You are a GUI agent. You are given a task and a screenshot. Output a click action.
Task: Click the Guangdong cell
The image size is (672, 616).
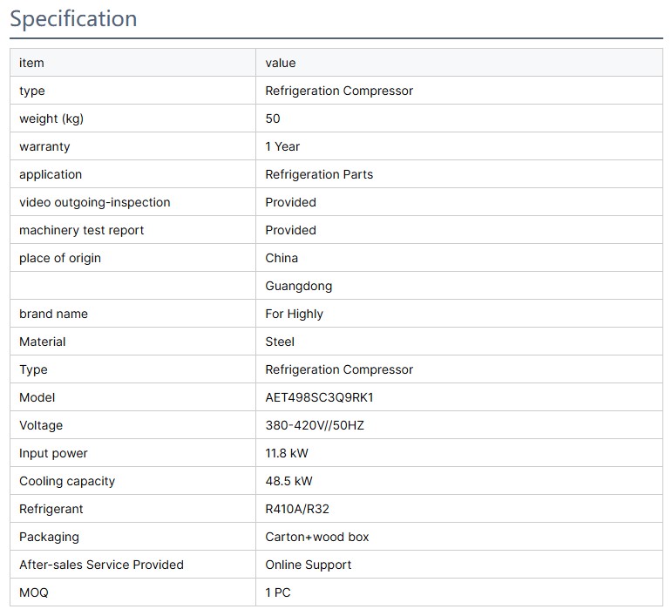click(298, 286)
